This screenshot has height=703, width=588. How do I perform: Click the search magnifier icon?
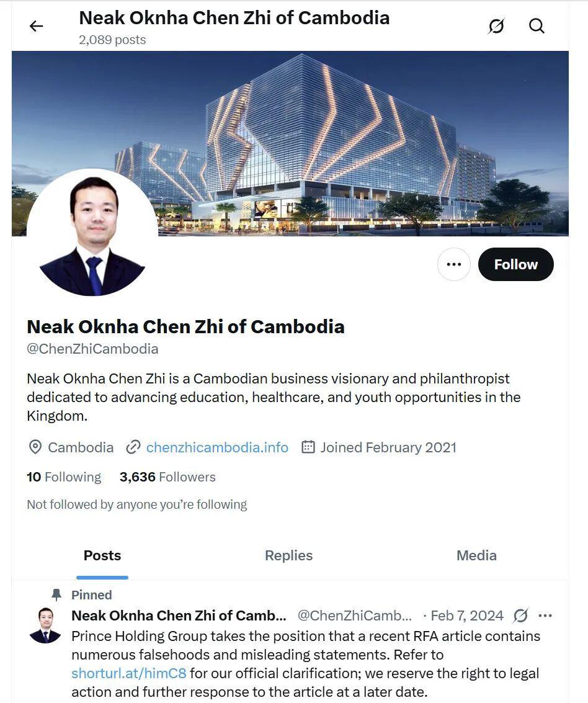click(537, 26)
